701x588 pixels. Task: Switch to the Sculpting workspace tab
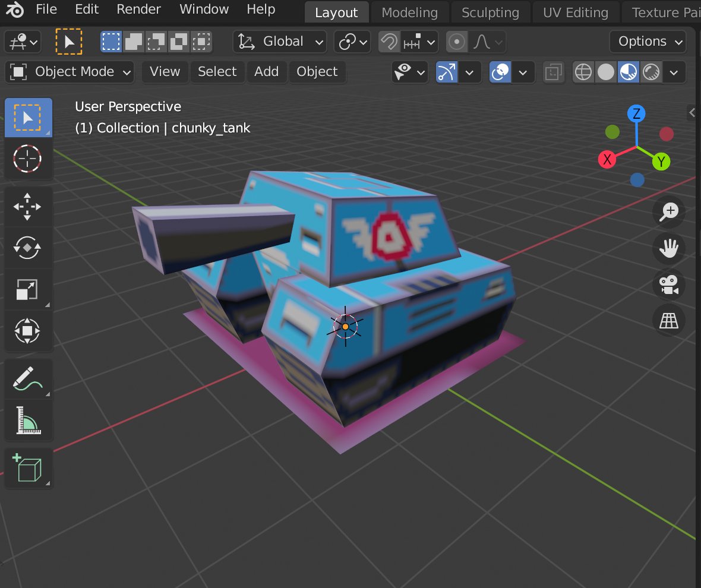click(x=490, y=12)
